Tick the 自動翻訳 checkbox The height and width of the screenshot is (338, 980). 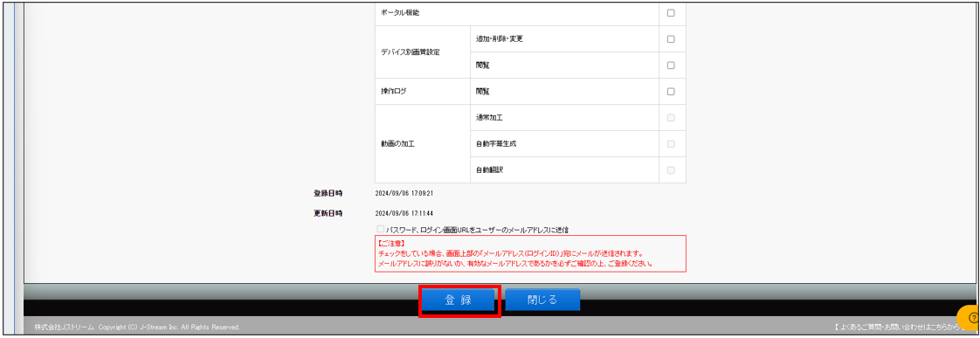point(671,170)
